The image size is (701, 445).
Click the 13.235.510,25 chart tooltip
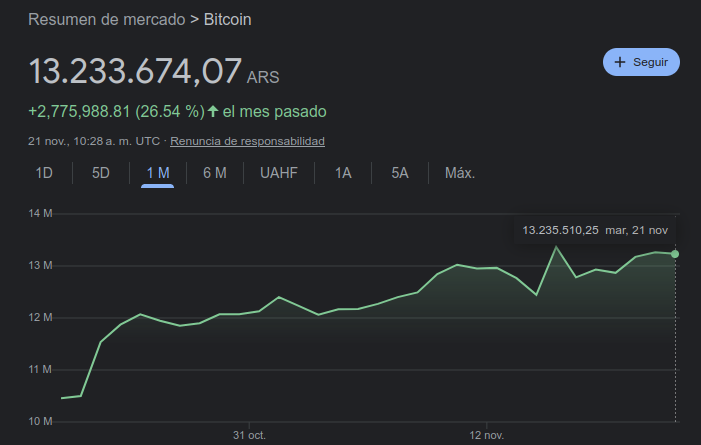pyautogui.click(x=595, y=230)
